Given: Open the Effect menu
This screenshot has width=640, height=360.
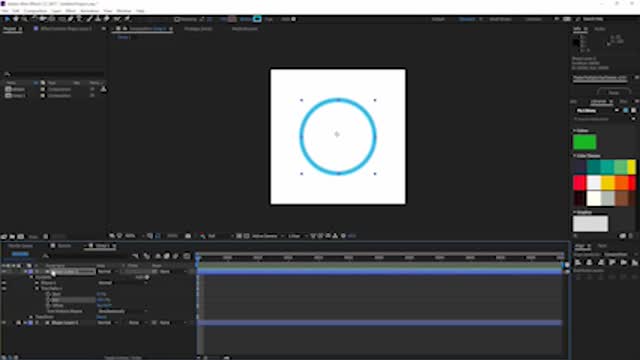Looking at the screenshot, I should click(71, 11).
